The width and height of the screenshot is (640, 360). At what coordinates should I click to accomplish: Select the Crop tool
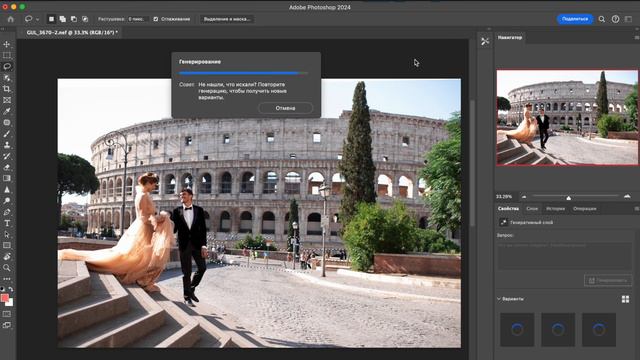coord(7,89)
